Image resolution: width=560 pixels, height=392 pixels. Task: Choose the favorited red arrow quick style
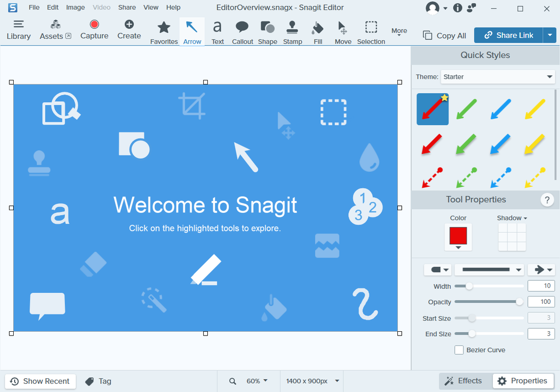(433, 109)
